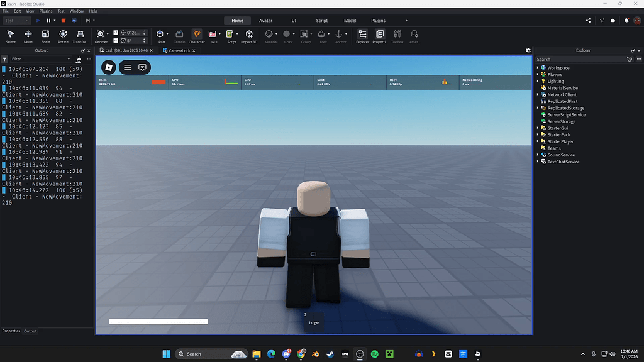644x362 pixels.
Task: Expand the StarterGui tree node
Action: (x=538, y=128)
